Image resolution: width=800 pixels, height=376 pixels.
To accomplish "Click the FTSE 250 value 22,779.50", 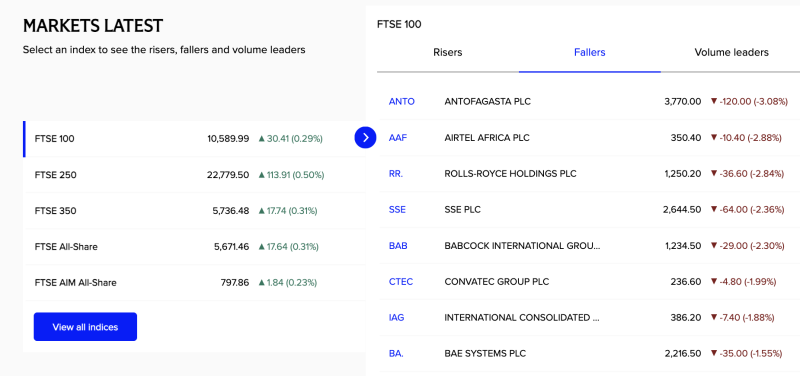I will pos(228,175).
